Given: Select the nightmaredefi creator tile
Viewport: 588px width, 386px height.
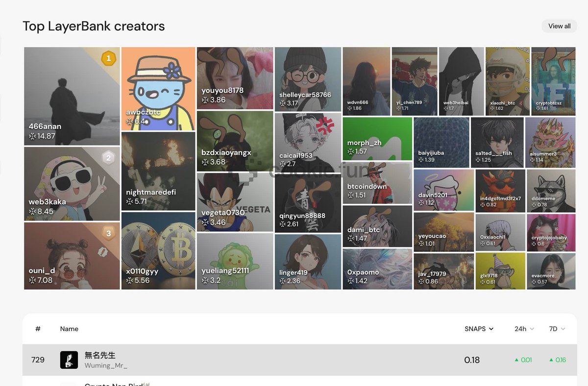Looking at the screenshot, I should pyautogui.click(x=158, y=171).
